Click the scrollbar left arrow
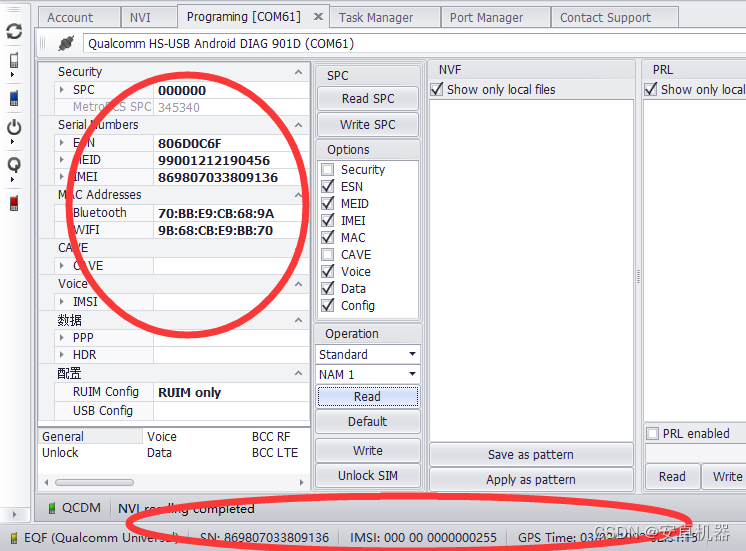This screenshot has width=746, height=551. [46, 482]
